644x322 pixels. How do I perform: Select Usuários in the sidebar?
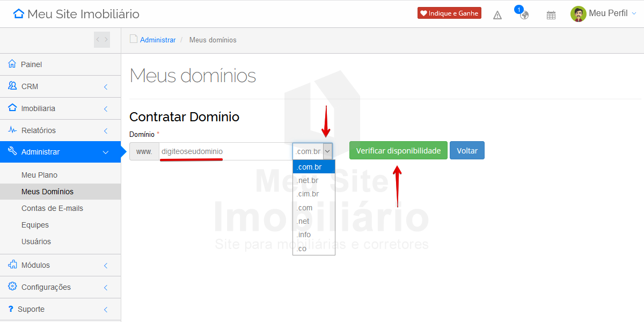(x=36, y=241)
